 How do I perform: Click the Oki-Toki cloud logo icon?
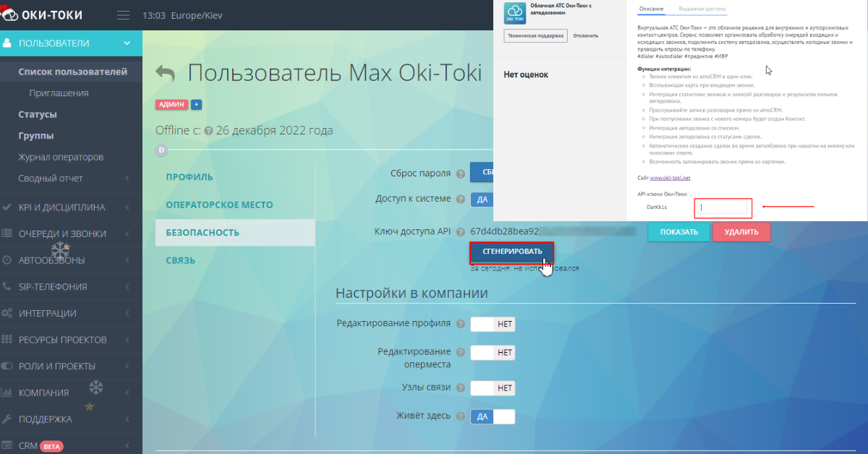(514, 14)
